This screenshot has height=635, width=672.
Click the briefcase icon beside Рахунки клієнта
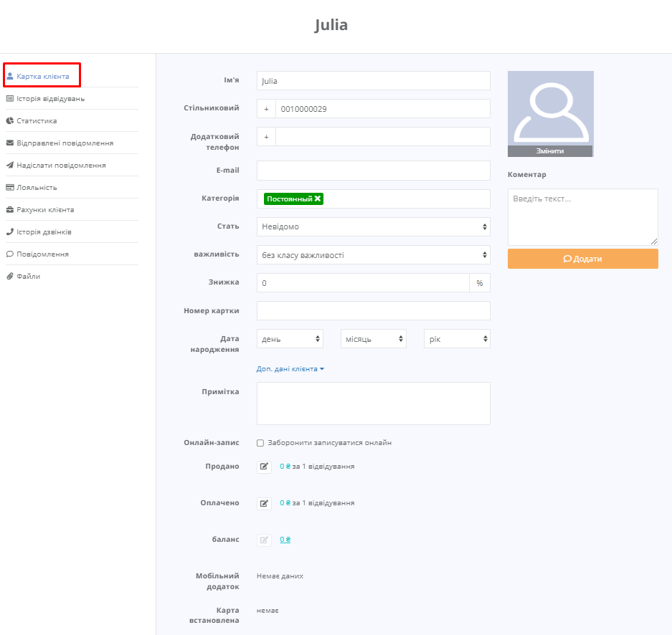(x=10, y=210)
